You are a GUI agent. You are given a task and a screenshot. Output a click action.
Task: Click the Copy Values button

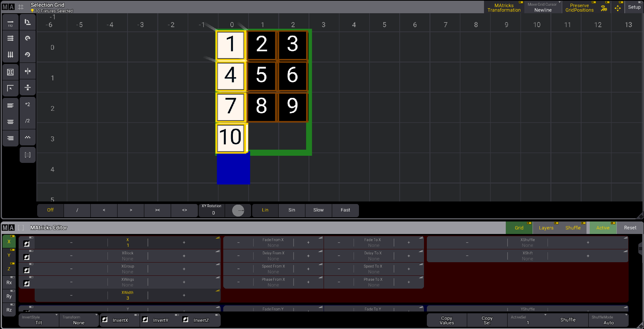446,320
